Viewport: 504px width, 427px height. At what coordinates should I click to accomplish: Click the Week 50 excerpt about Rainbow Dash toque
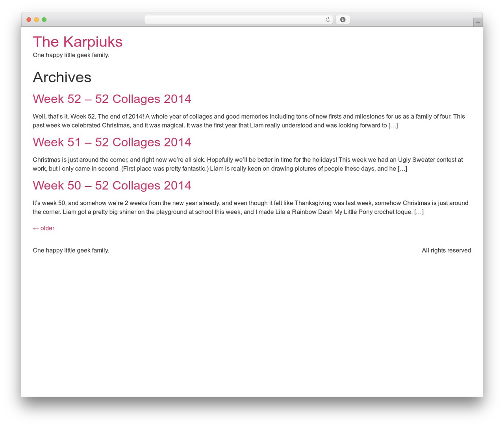click(x=250, y=208)
